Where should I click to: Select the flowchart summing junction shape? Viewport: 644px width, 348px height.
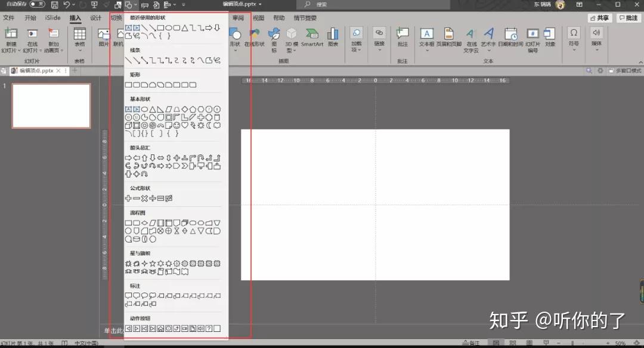pyautogui.click(x=160, y=231)
